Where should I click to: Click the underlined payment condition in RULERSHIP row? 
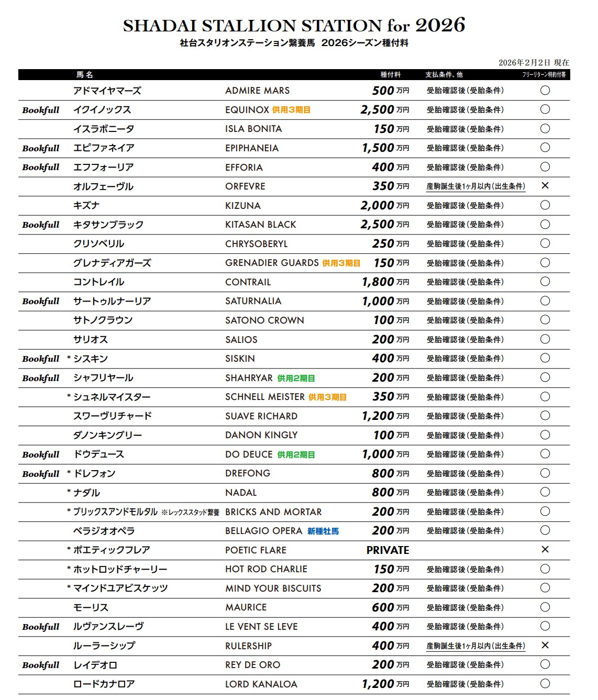coord(475,646)
